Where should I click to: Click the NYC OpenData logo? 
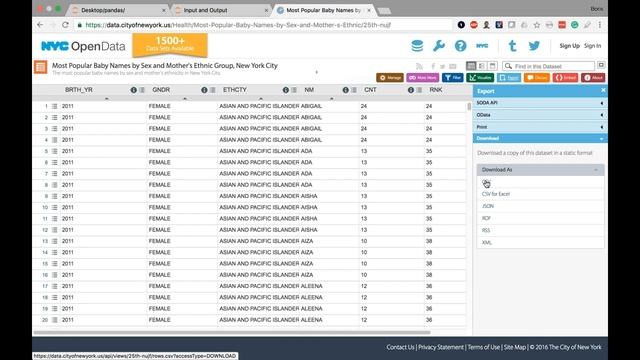[x=83, y=46]
